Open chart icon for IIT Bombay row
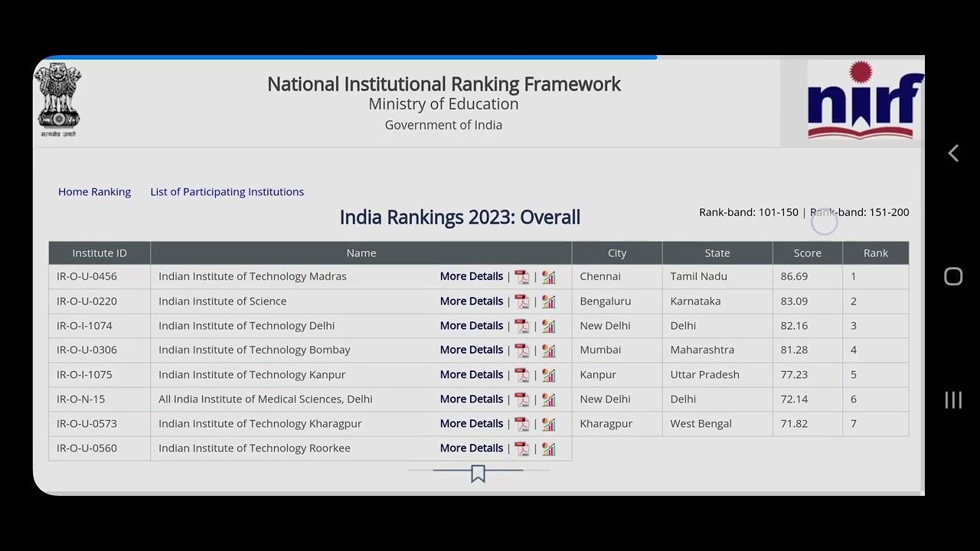The height and width of the screenshot is (551, 980). pyautogui.click(x=549, y=350)
